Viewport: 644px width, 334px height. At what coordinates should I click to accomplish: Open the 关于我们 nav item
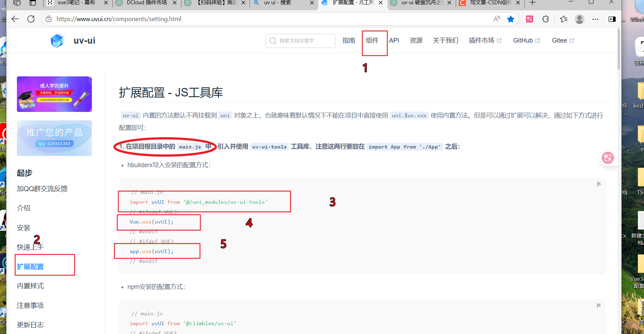click(x=445, y=40)
